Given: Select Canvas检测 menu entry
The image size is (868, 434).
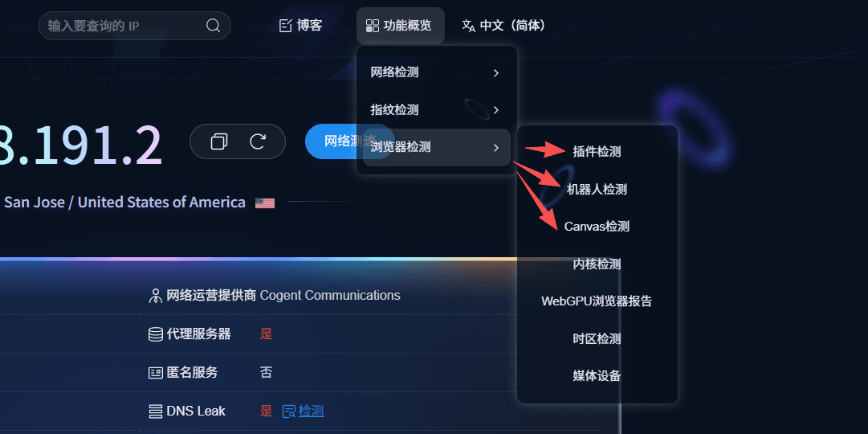Looking at the screenshot, I should click(597, 226).
